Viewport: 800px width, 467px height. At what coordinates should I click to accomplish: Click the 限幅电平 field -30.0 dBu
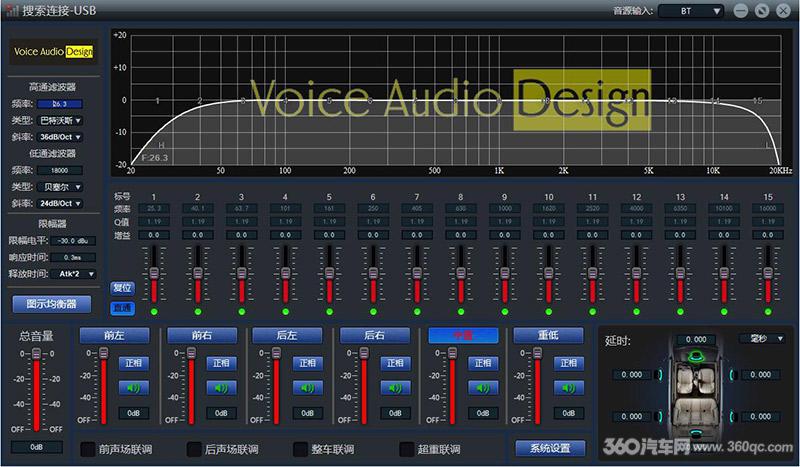[x=73, y=240]
